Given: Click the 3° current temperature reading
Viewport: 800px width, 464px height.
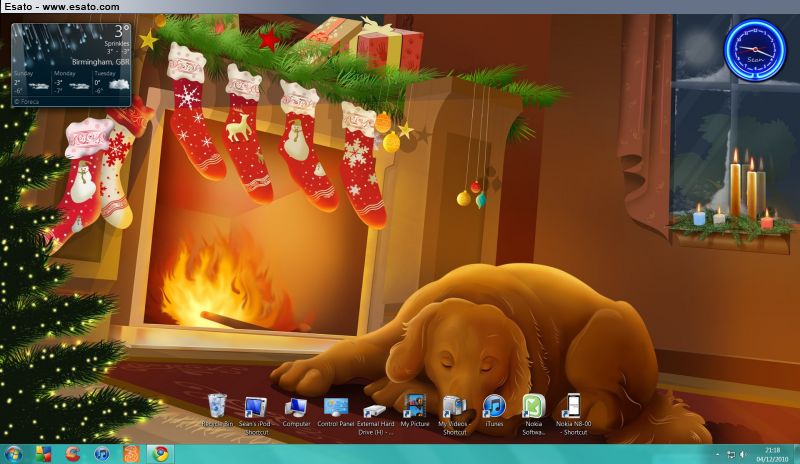Looking at the screenshot, I should point(121,31).
